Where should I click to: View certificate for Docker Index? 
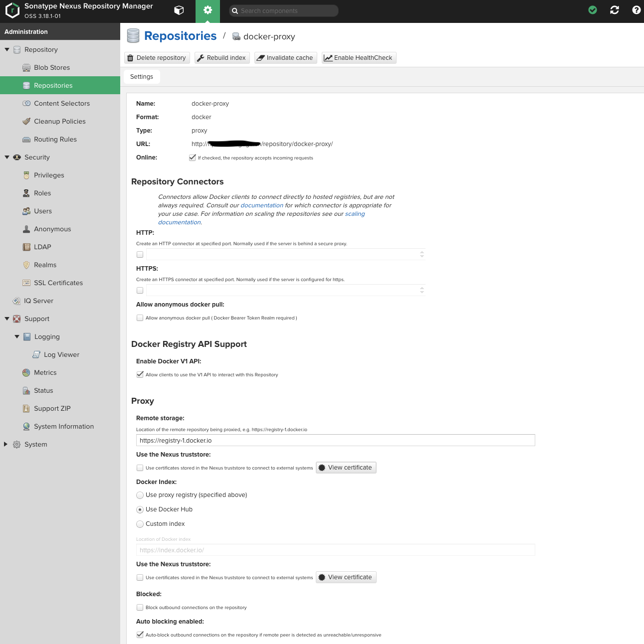(346, 577)
